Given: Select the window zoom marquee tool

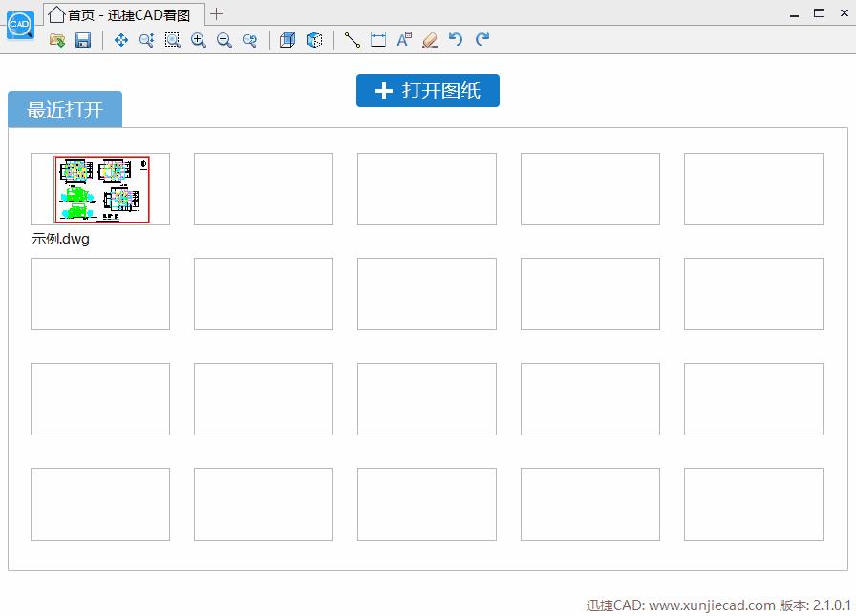Looking at the screenshot, I should 173,40.
